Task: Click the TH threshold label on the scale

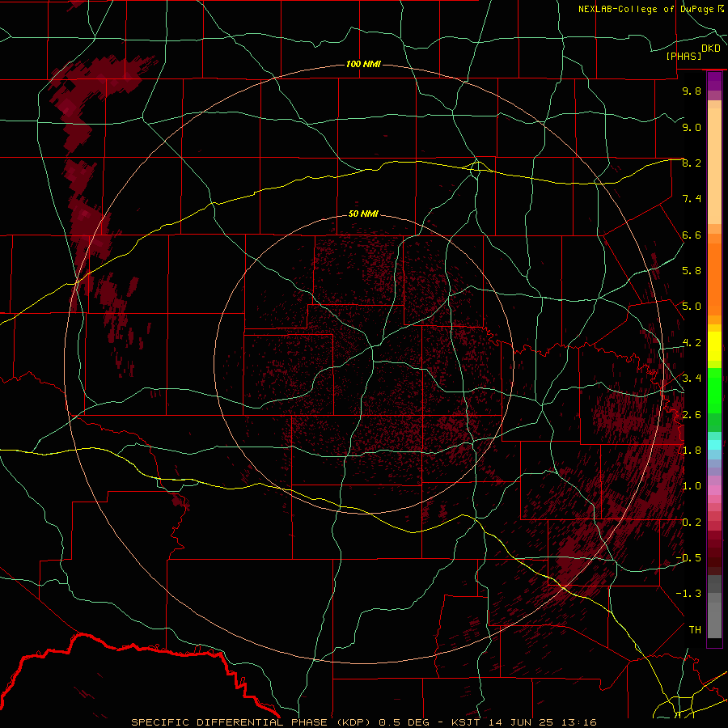Action: (695, 629)
